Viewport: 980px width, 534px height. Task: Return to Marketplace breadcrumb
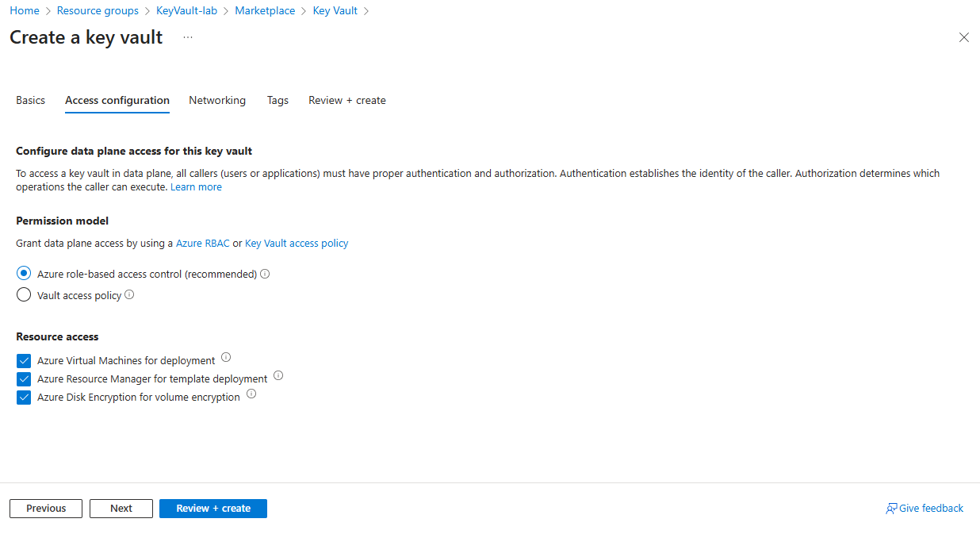click(x=265, y=10)
